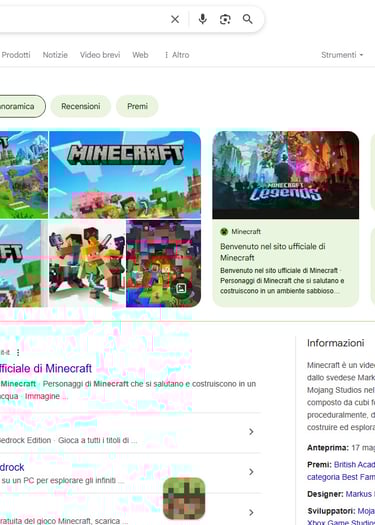
Task: Open Google Lens image search icon
Action: coord(225,19)
